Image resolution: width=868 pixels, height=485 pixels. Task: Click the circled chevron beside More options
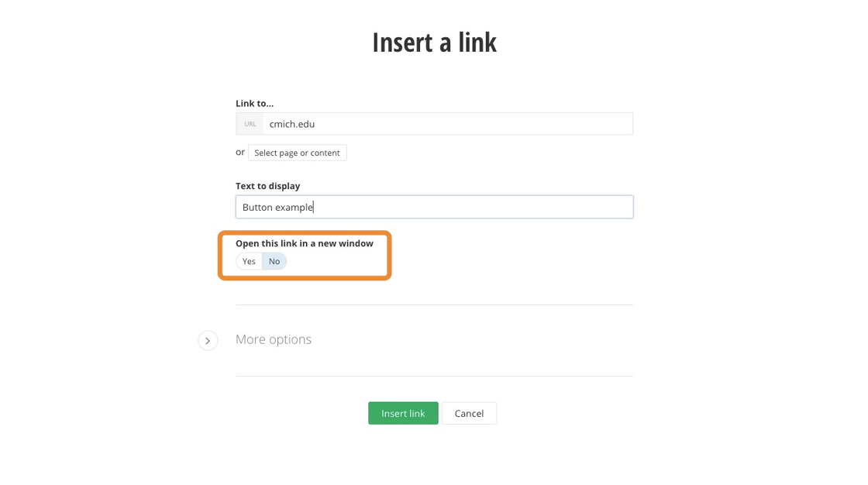click(x=208, y=341)
